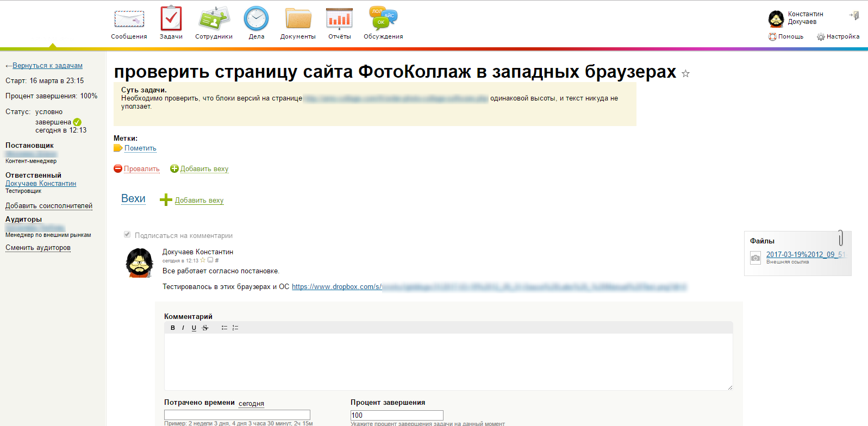Screen dimensions: 868x426
Task: Click the small green plus icon by Добавить веху
Action: [174, 168]
